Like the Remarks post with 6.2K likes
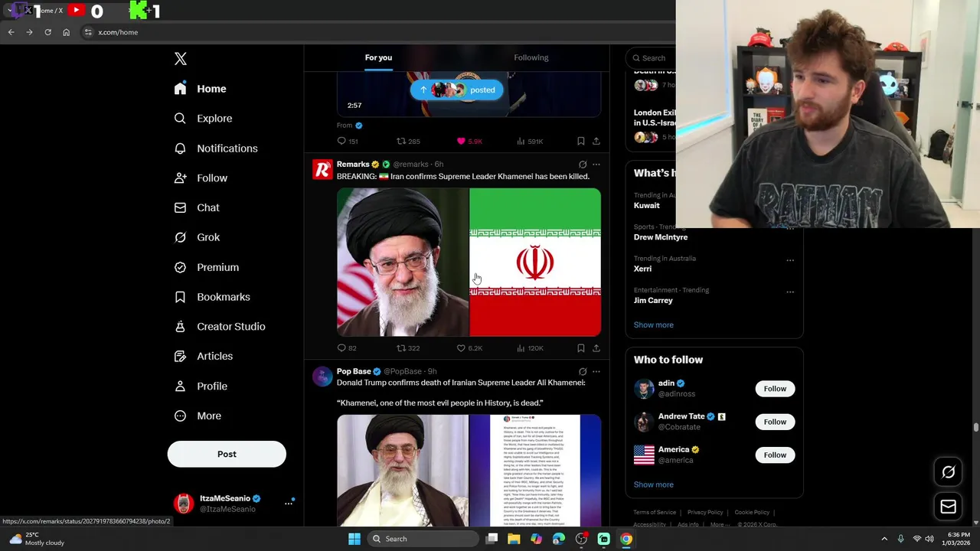Viewport: 980px width, 551px height. 469,348
